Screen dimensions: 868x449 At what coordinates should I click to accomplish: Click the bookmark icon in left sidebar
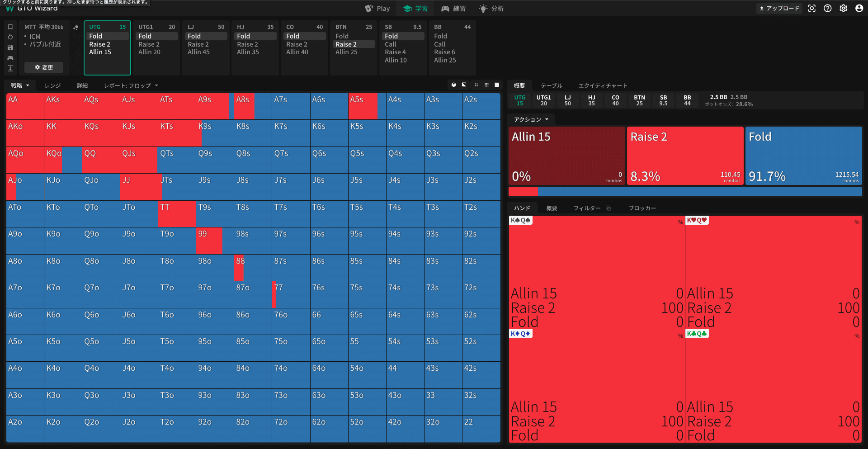point(10,27)
